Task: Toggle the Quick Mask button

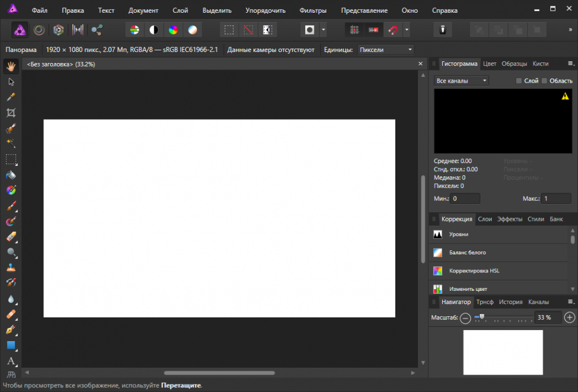Action: (309, 30)
